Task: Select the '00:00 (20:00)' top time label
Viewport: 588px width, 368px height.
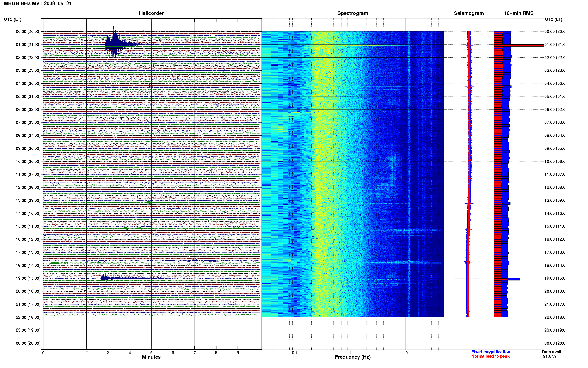Action: point(28,32)
